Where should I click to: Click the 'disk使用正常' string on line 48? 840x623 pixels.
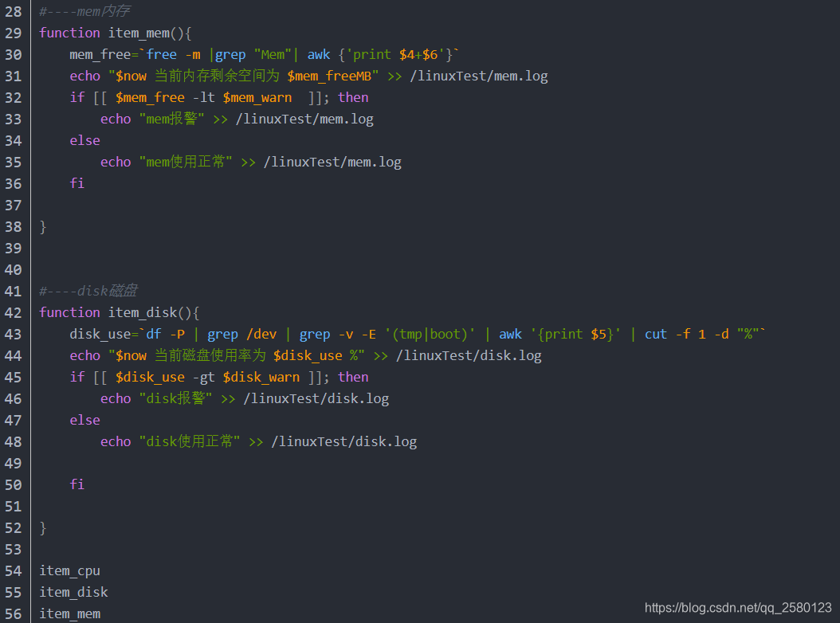pos(190,441)
